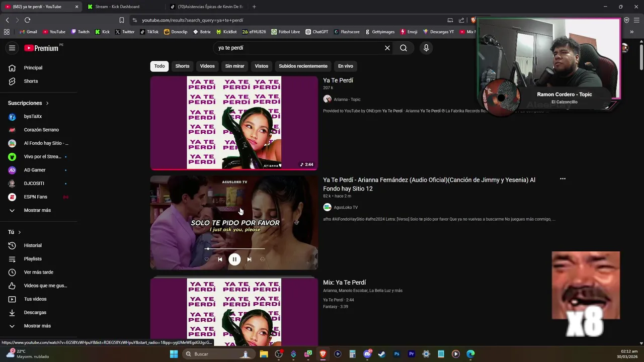This screenshot has height=362, width=644.
Task: Go to previous track in preview
Action: (220, 259)
